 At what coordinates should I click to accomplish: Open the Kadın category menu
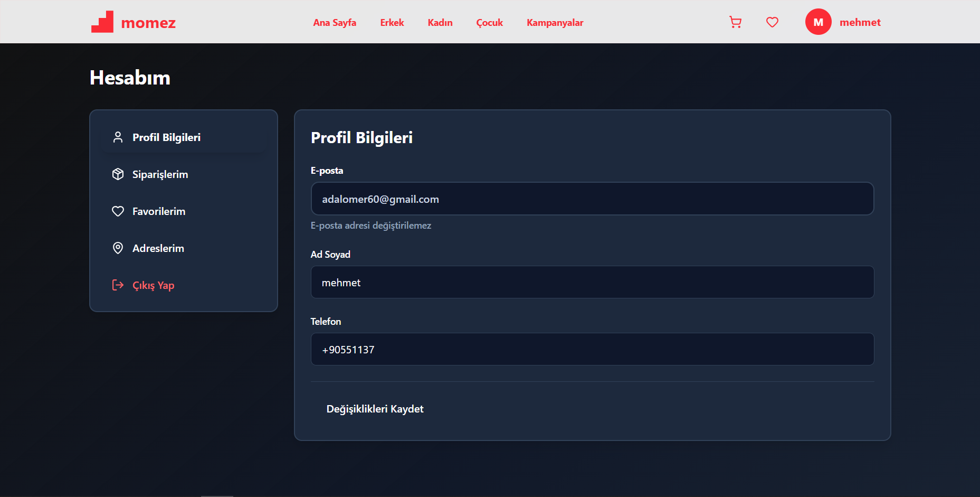440,23
